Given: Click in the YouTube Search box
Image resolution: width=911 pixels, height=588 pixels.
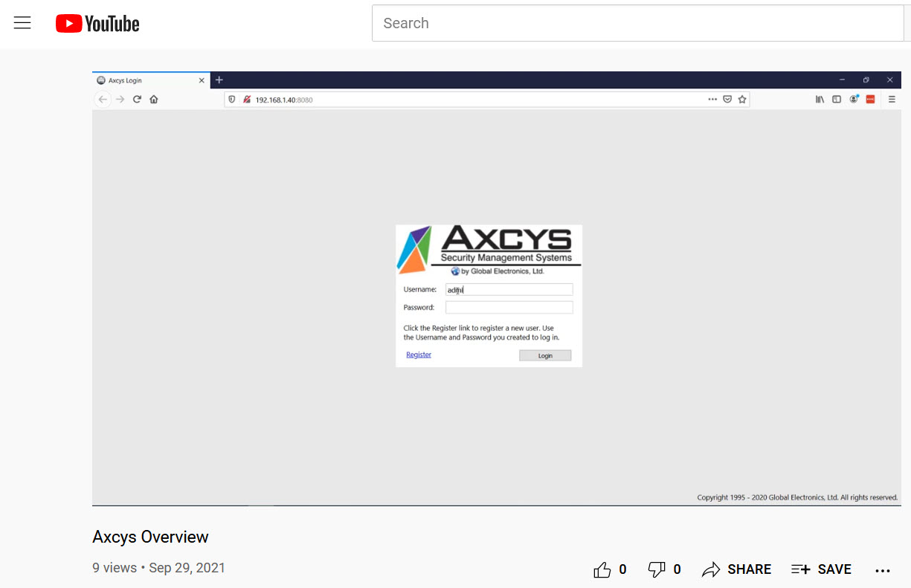Looking at the screenshot, I should point(636,23).
